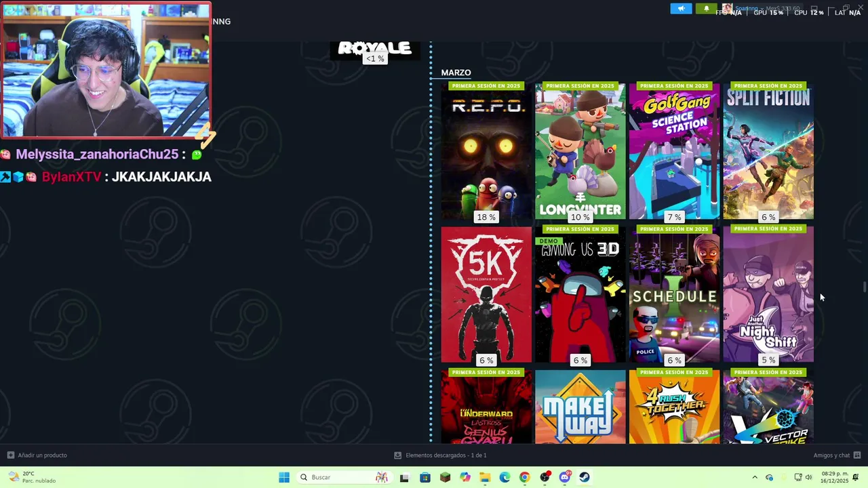Open 'Elementos descargados' downloads status
Viewport: 868px width, 488px height.
pyautogui.click(x=446, y=455)
